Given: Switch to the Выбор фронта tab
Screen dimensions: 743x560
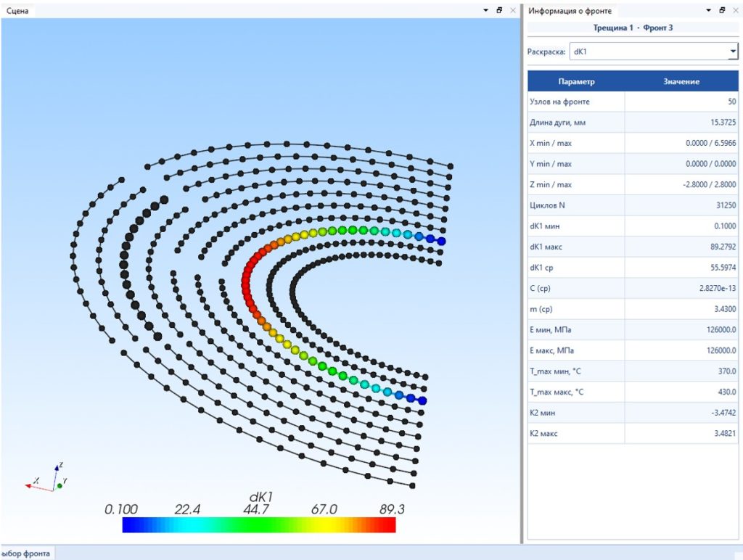Looking at the screenshot, I should 26,553.
